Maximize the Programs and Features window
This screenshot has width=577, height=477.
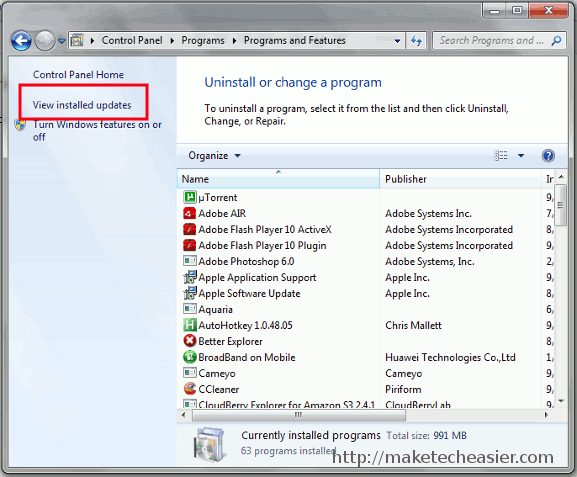(517, 10)
